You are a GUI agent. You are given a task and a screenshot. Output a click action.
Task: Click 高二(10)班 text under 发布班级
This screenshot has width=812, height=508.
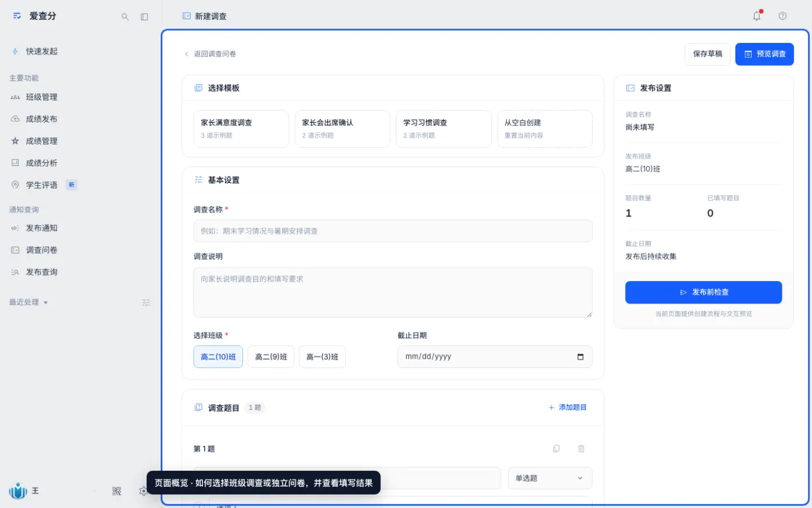coord(643,169)
